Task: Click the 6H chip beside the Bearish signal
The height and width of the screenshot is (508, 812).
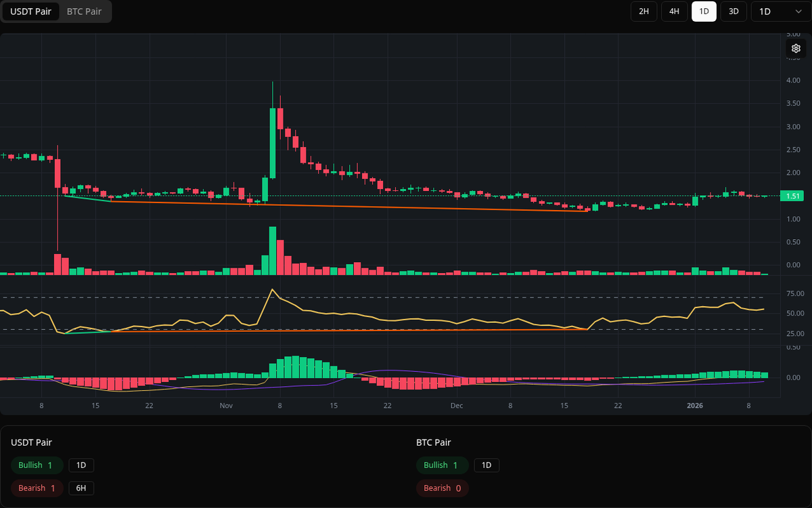Action: pyautogui.click(x=81, y=488)
